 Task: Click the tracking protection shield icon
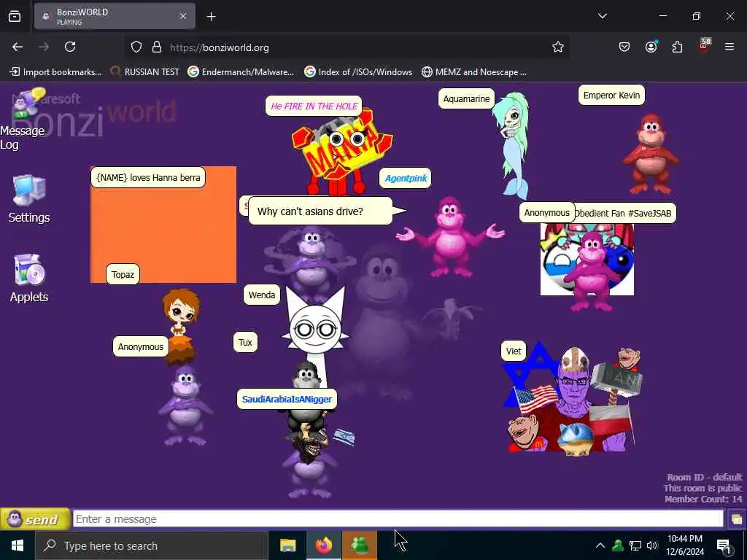pos(136,47)
